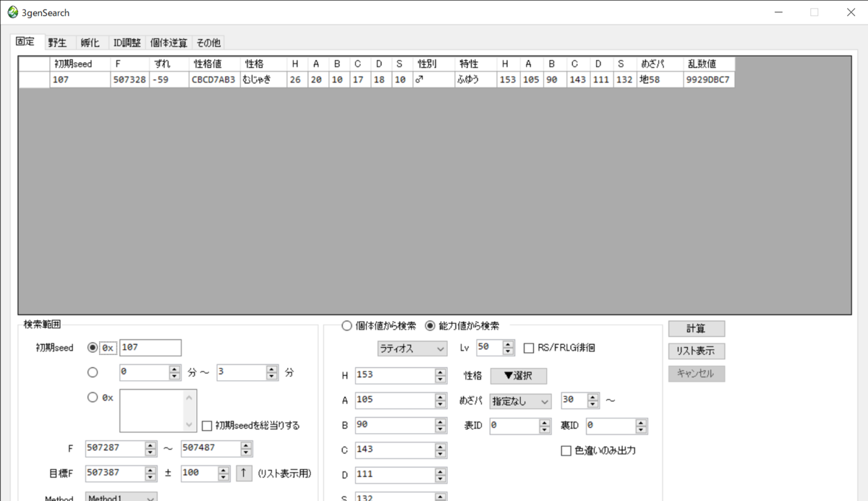
Task: Click the scrollbar in seed list box
Action: [190, 410]
